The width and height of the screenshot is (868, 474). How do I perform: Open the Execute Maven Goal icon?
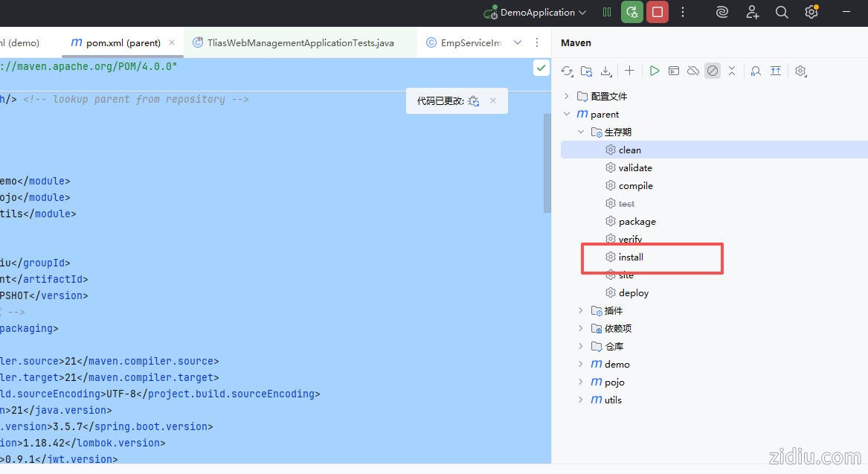coord(673,71)
